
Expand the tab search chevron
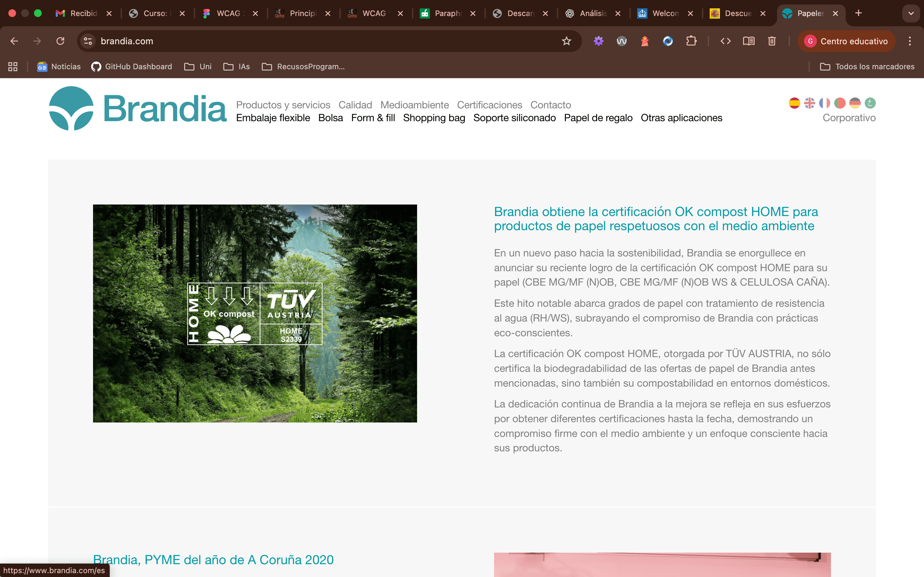[x=911, y=13]
